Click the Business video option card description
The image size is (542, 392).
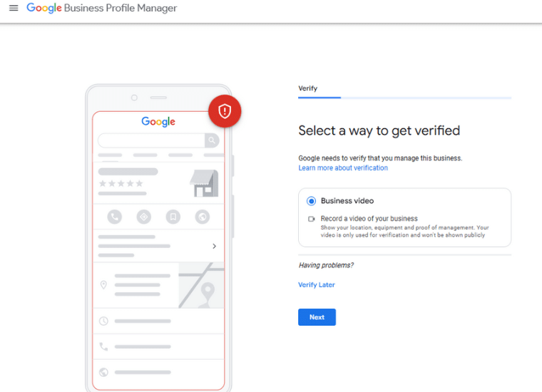[x=404, y=232]
